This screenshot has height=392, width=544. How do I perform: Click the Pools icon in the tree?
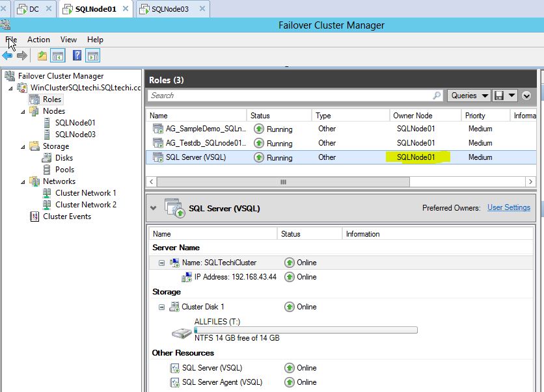[46, 170]
